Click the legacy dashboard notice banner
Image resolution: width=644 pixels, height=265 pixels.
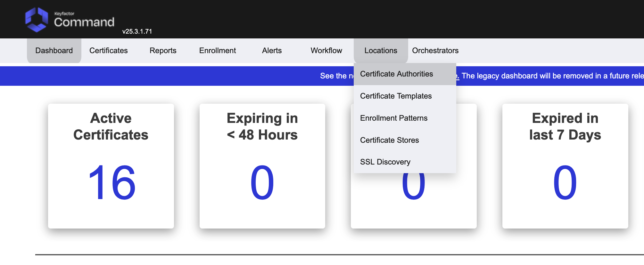tap(551, 76)
